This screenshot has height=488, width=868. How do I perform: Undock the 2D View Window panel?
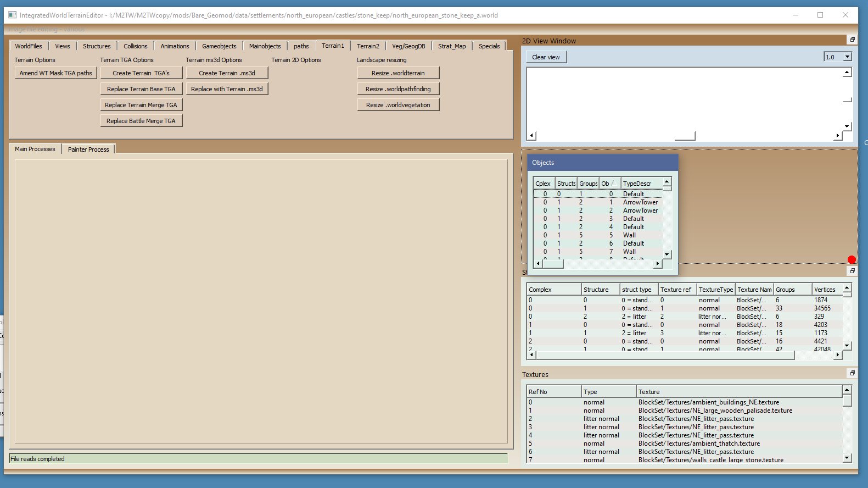pos(852,40)
